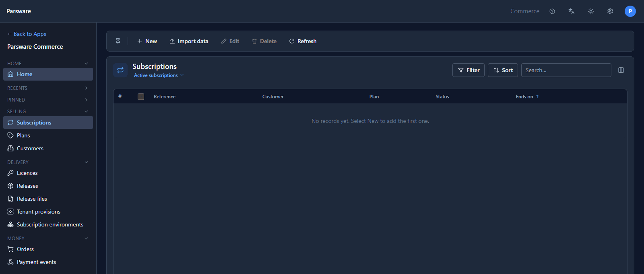Open Releases page
Image resolution: width=644 pixels, height=274 pixels.
48,186
